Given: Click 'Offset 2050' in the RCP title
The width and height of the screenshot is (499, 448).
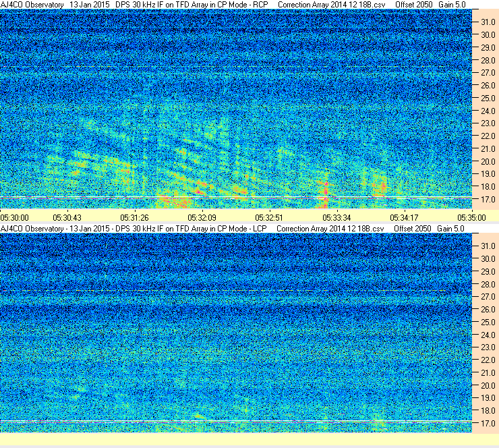Looking at the screenshot, I should (x=413, y=5).
